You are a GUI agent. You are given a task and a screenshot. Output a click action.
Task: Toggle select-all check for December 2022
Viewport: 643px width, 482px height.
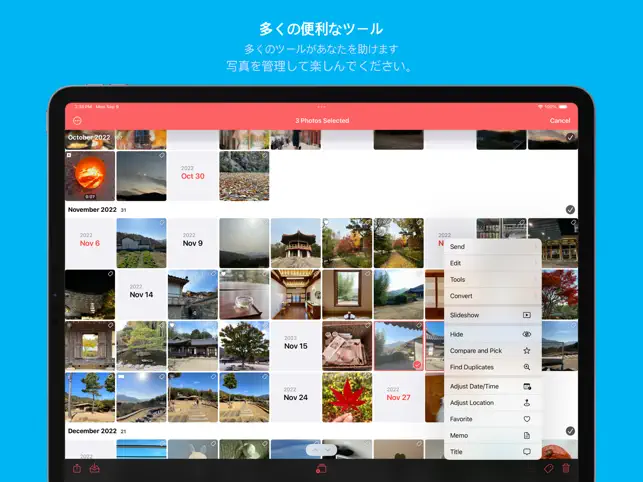point(570,431)
